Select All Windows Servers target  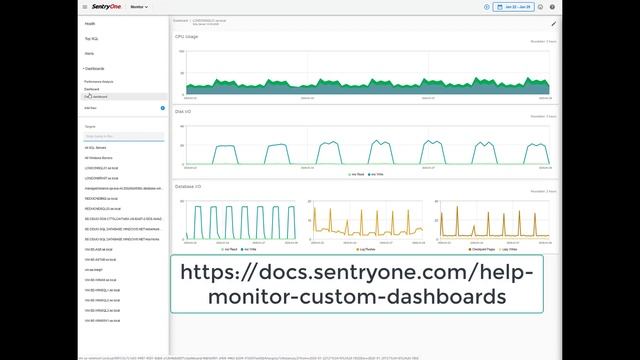pyautogui.click(x=98, y=158)
